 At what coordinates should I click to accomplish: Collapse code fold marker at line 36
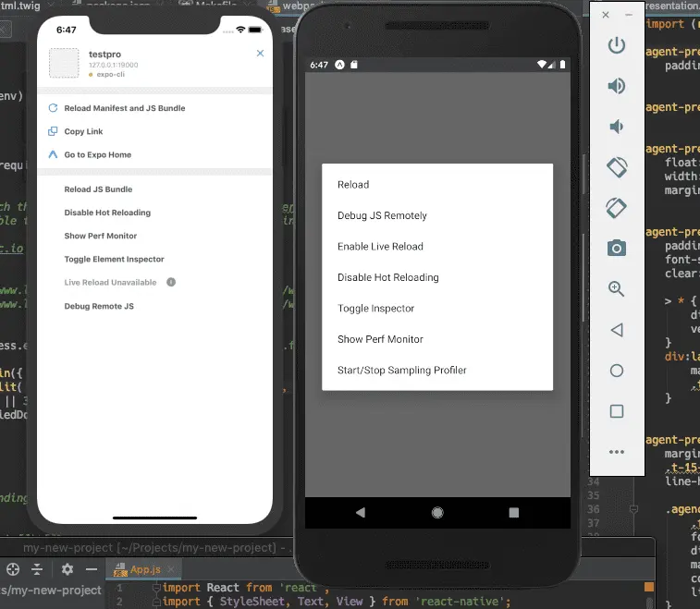tap(633, 509)
